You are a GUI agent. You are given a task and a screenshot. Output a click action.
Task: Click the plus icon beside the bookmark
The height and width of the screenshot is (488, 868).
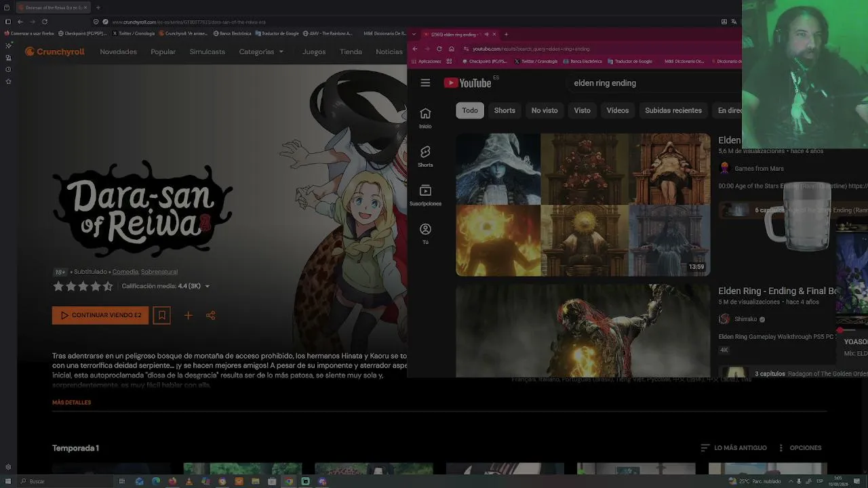point(189,315)
